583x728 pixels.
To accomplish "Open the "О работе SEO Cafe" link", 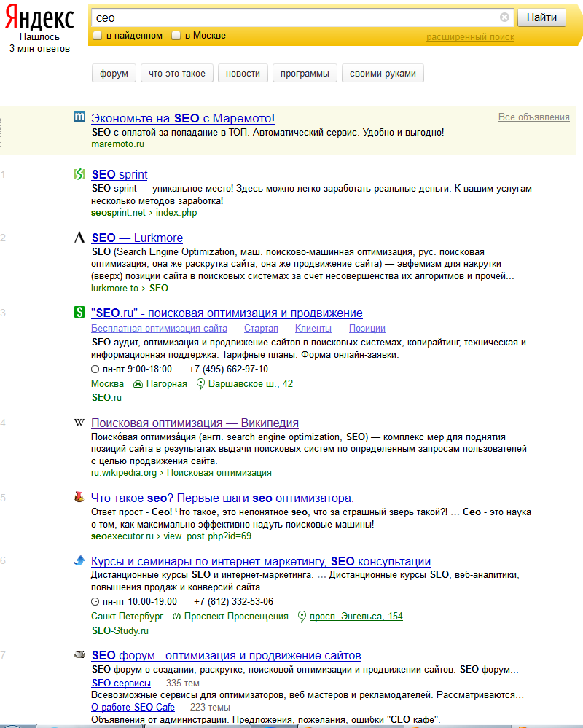I will click(x=133, y=708).
